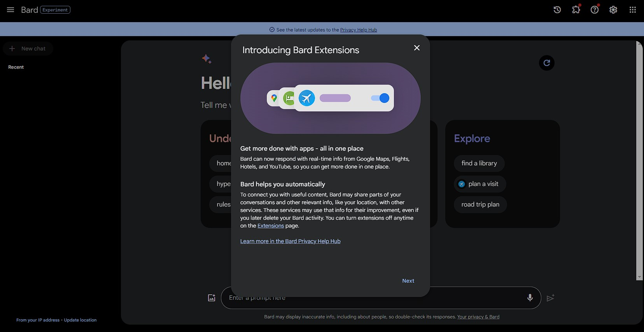Viewport: 644px width, 332px height.
Task: Select the 'plan a visit' suggestion
Action: pyautogui.click(x=480, y=184)
